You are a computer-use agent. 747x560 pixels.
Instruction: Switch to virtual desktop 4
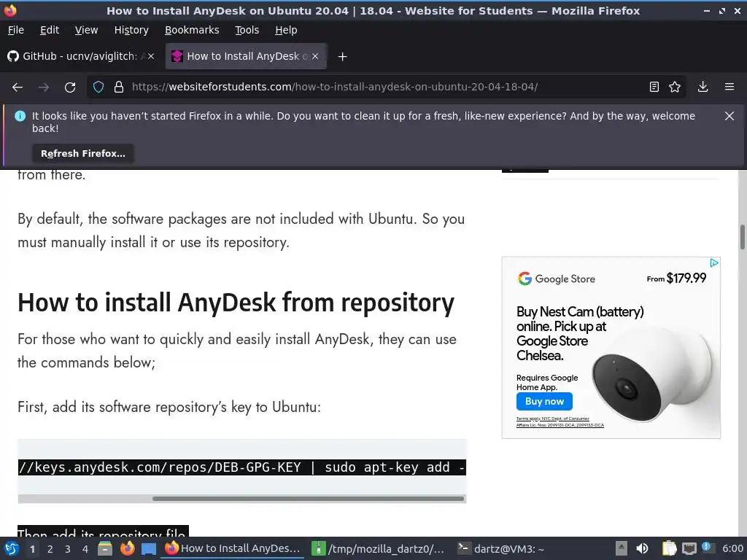coord(85,549)
